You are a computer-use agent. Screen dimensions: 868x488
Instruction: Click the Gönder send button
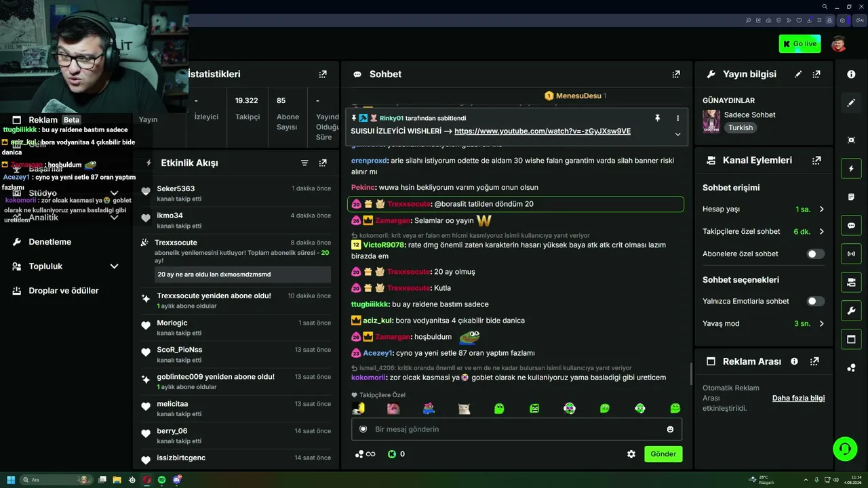click(x=663, y=454)
